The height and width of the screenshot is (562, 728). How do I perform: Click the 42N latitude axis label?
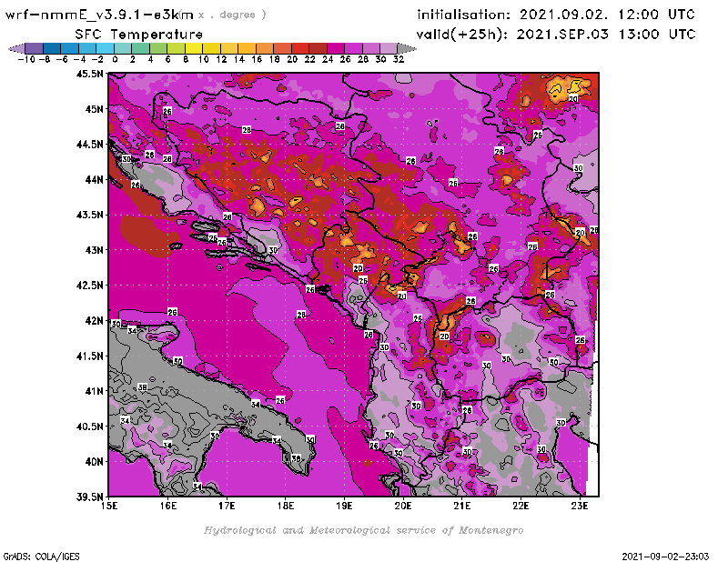coord(94,321)
